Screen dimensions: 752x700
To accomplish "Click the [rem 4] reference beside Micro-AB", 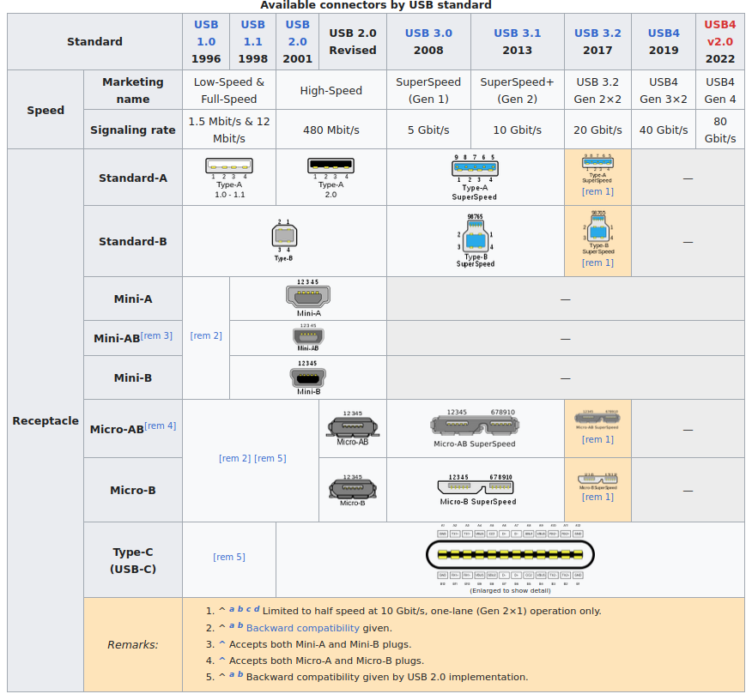I will point(161,425).
